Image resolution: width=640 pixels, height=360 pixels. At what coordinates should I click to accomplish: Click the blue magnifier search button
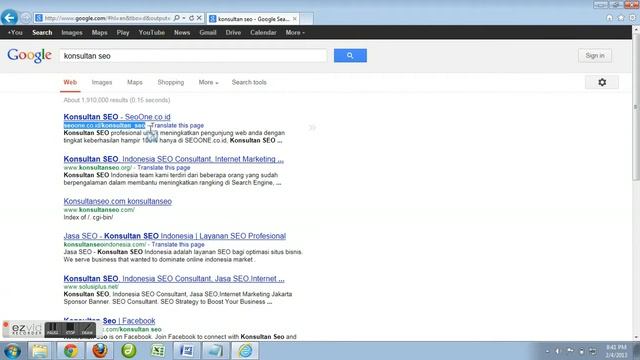coord(350,56)
